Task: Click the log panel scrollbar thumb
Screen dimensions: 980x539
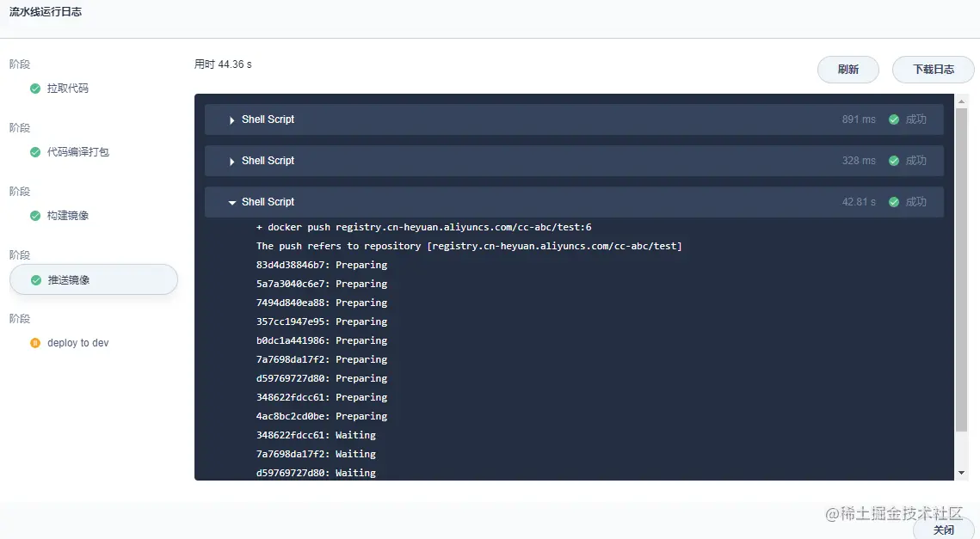Action: (x=961, y=270)
